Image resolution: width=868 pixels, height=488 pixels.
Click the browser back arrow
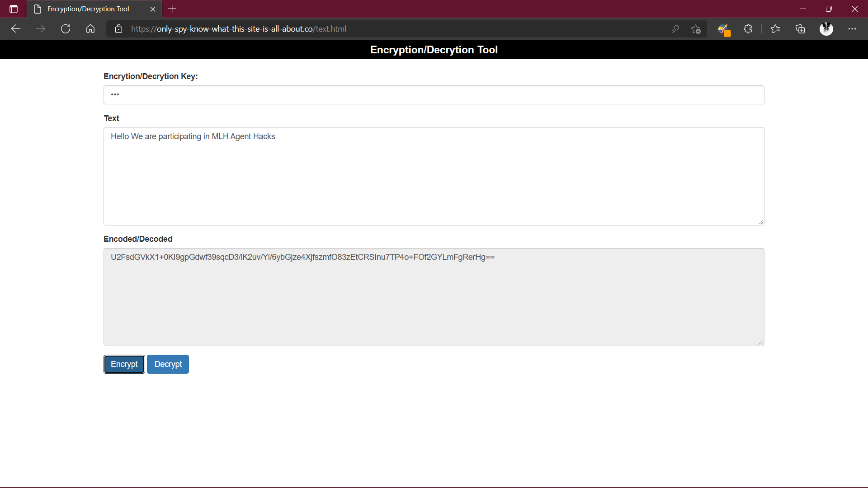[16, 29]
